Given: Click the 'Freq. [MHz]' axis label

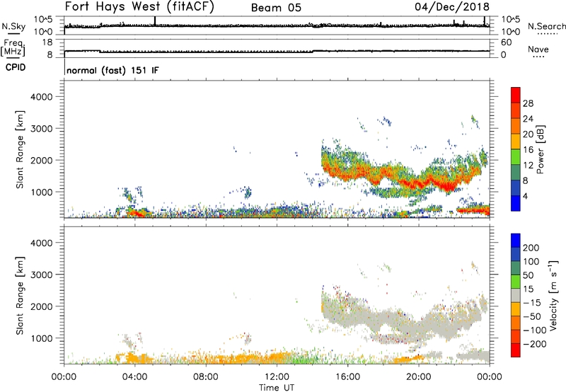Looking at the screenshot, I should (13, 48).
